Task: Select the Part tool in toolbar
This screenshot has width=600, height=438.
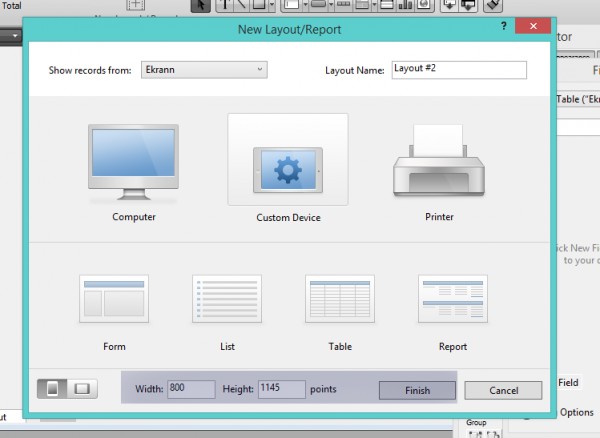Action: (x=468, y=5)
